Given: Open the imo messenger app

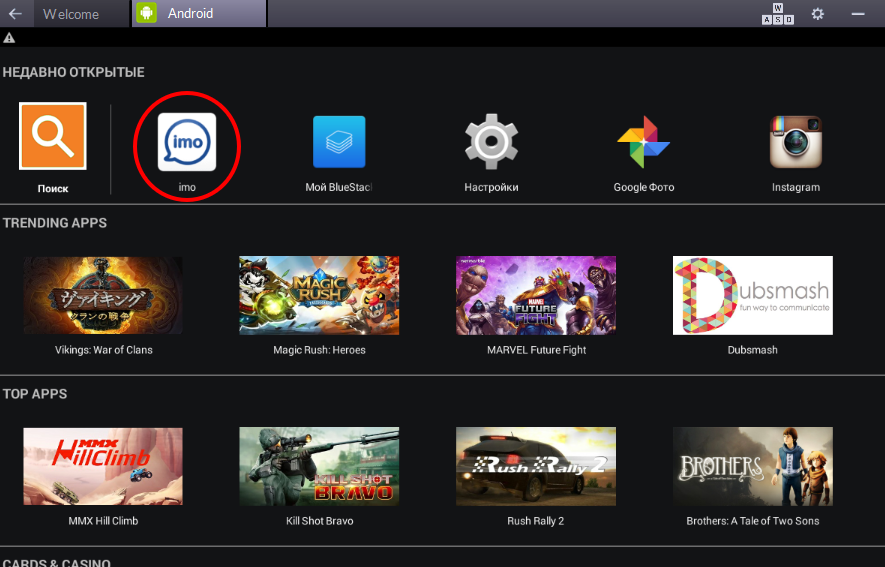Looking at the screenshot, I should (187, 142).
